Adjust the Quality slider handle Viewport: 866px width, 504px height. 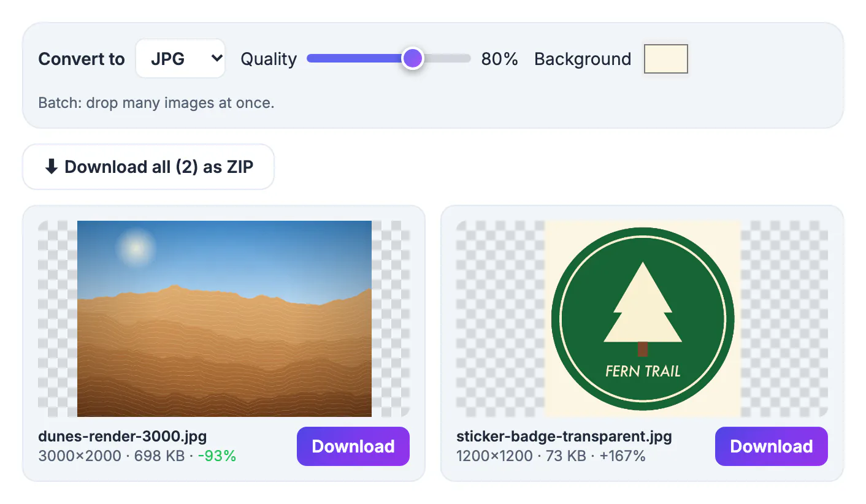(413, 59)
